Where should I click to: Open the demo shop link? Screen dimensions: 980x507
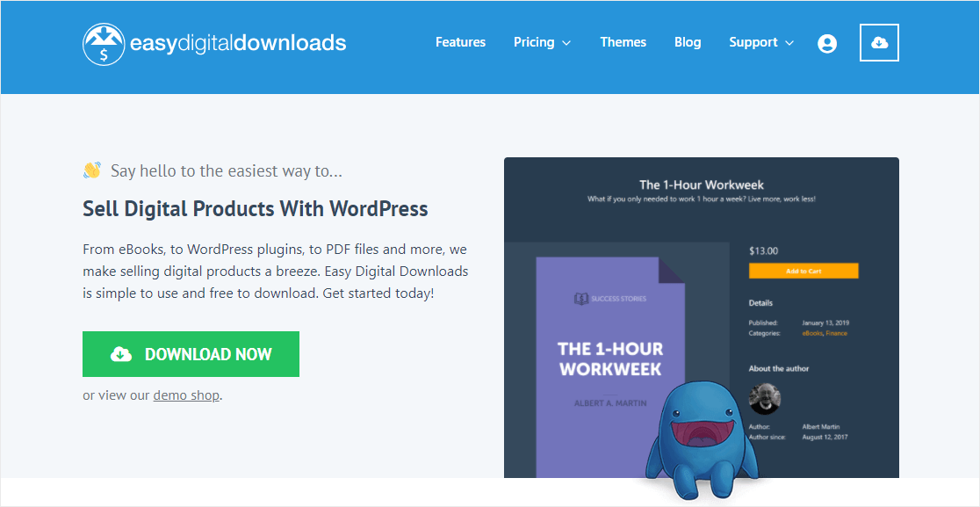coord(186,395)
